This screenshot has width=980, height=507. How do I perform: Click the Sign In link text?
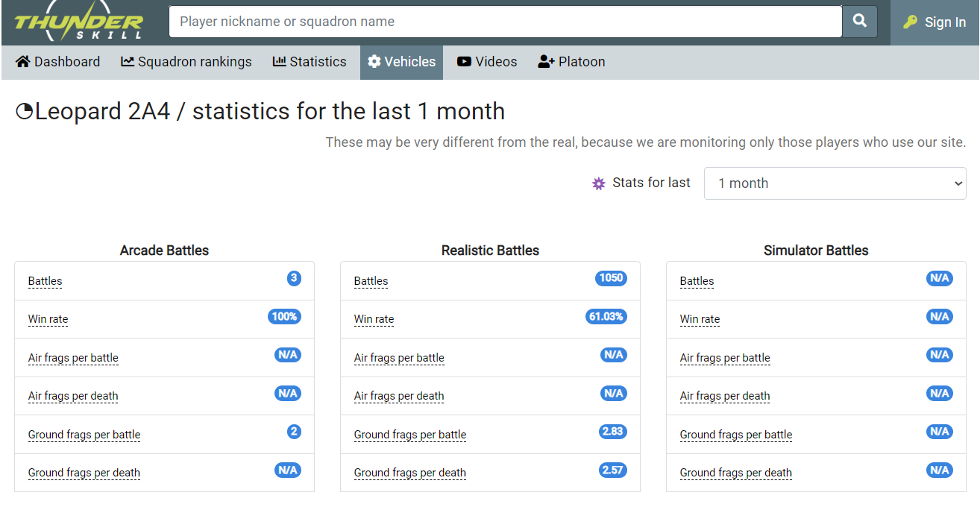(x=945, y=22)
